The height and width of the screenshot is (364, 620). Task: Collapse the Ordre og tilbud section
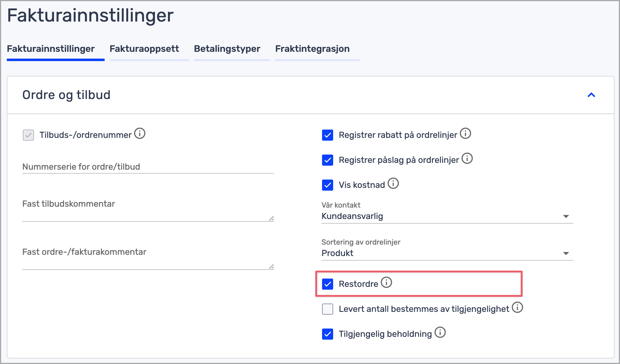(591, 95)
